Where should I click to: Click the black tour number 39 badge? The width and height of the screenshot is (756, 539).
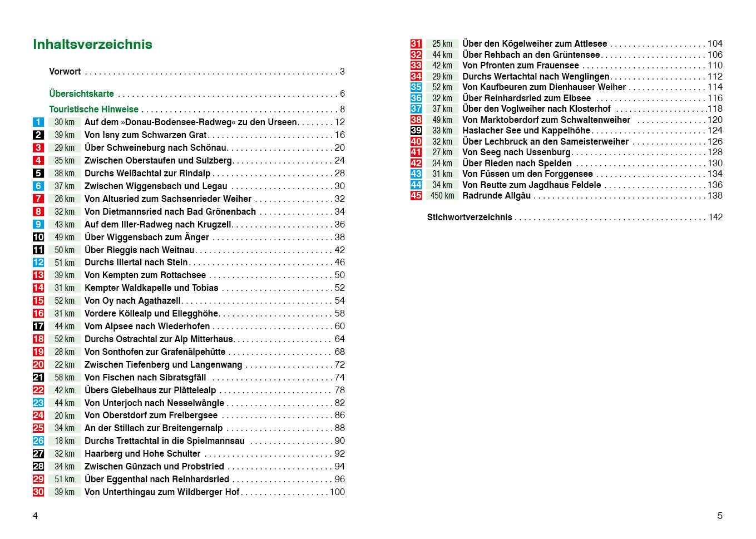pos(416,131)
